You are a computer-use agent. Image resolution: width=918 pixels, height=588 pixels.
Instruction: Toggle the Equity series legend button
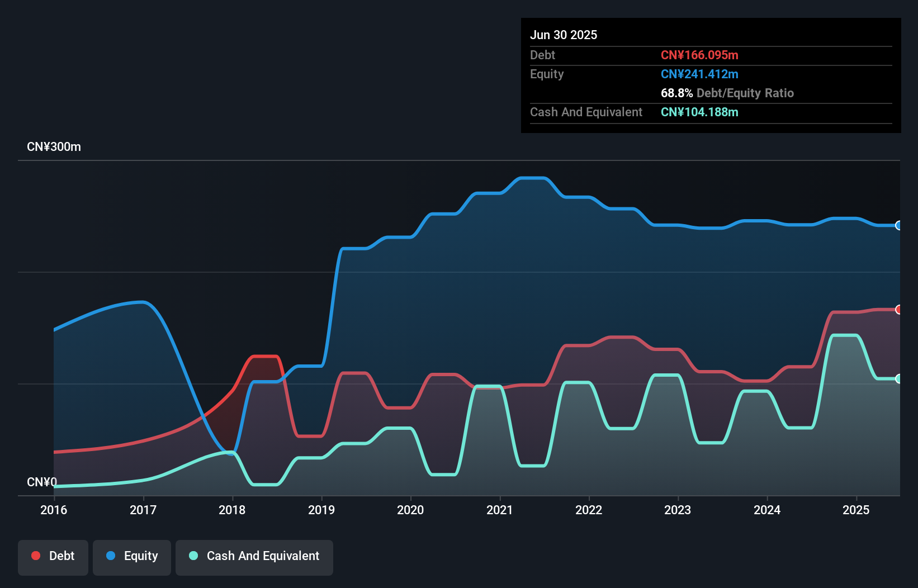click(132, 557)
